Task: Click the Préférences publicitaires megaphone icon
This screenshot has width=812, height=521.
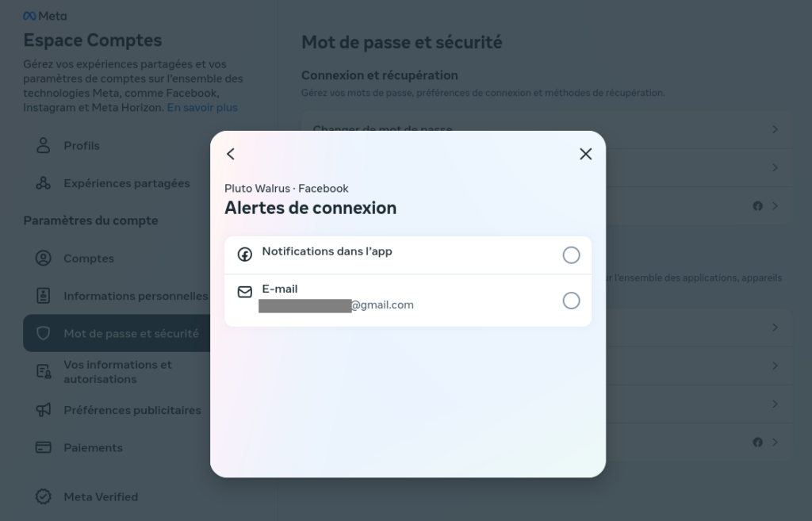Action: coord(43,410)
